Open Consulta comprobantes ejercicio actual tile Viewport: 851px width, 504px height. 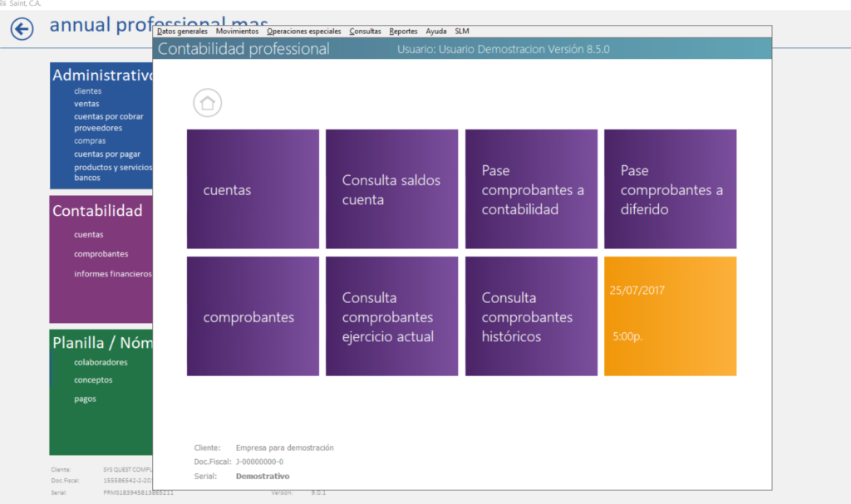pyautogui.click(x=391, y=316)
